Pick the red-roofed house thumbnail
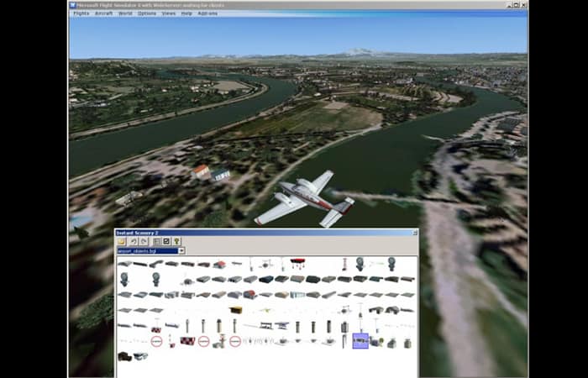The width and height of the screenshot is (588, 378). [x=220, y=265]
